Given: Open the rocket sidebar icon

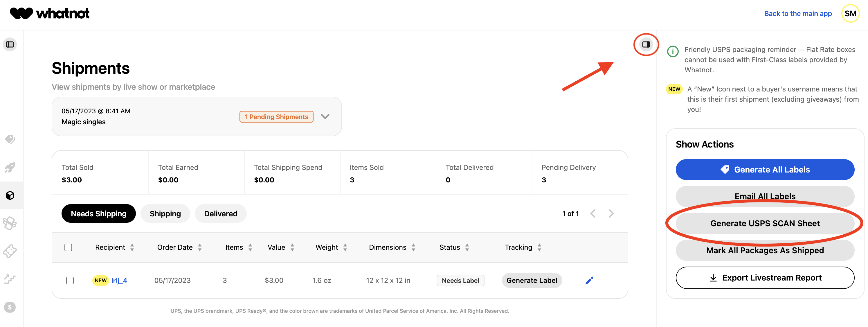Looking at the screenshot, I should tap(10, 167).
